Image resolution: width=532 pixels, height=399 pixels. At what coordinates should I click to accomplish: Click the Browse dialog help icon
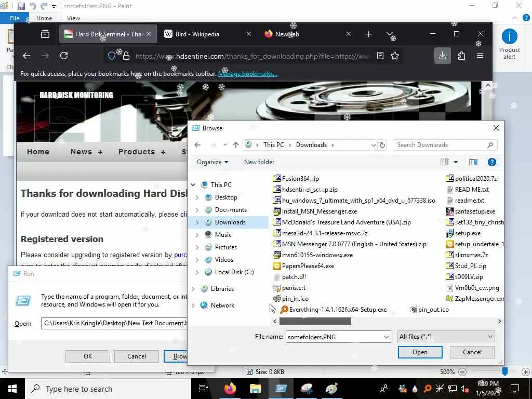tap(491, 162)
